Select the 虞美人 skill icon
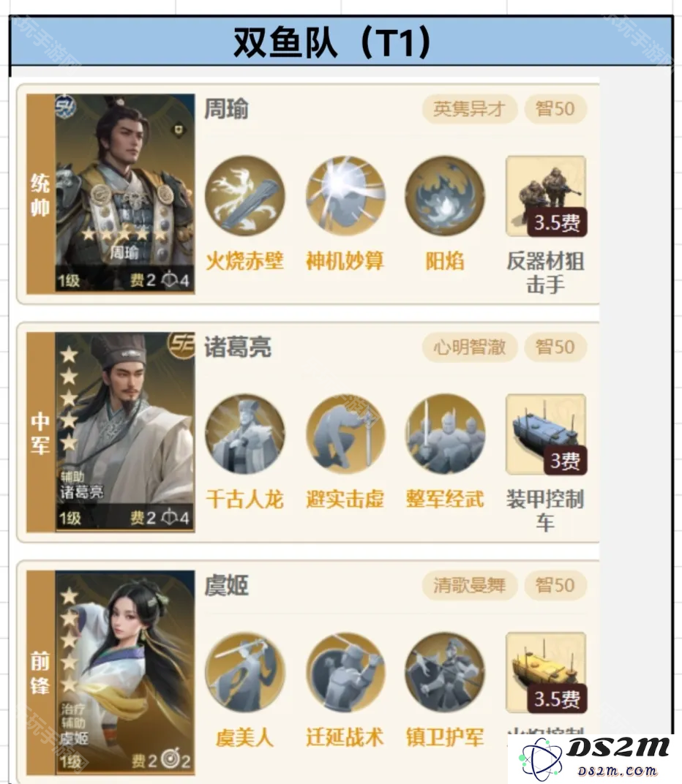This screenshot has height=784, width=682. (x=245, y=672)
